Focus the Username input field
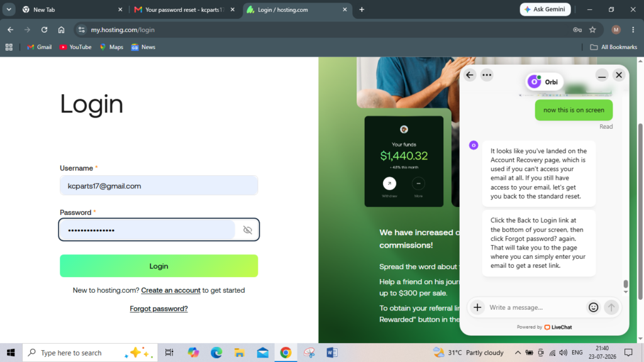Viewport: 644px width, 362px height. 159,185
